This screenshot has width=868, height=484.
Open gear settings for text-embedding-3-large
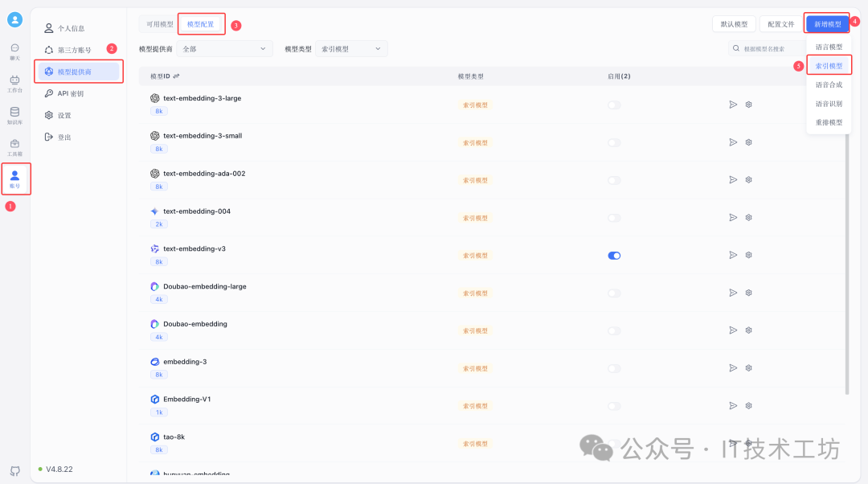747,105
